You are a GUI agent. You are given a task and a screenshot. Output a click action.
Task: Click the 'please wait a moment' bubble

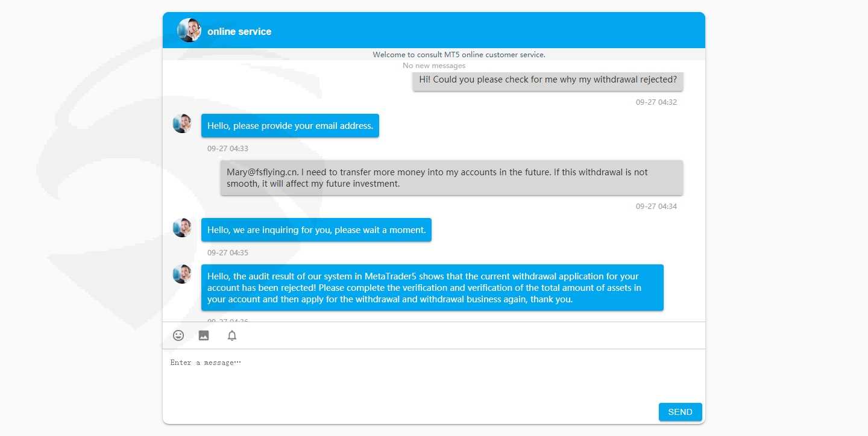pos(316,230)
